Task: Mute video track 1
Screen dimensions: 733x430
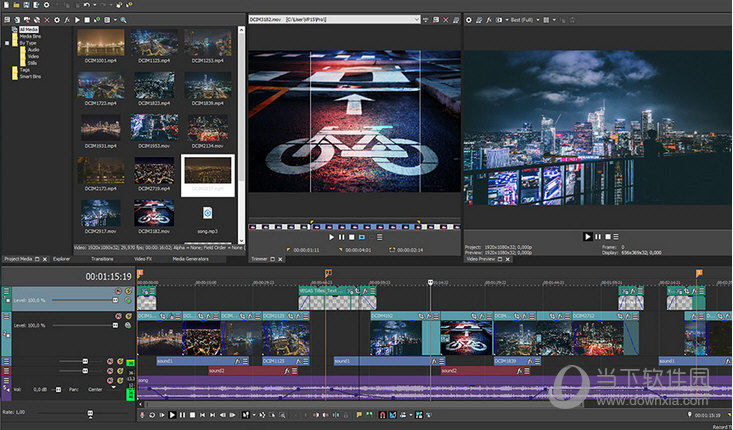Action: 118,291
